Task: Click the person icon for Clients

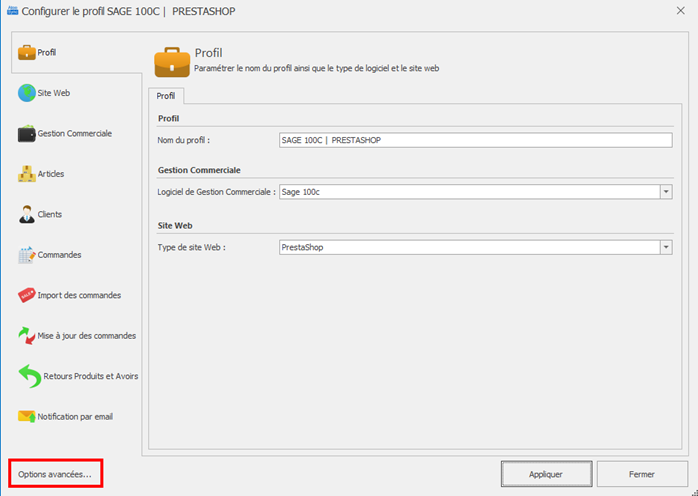Action: point(27,214)
